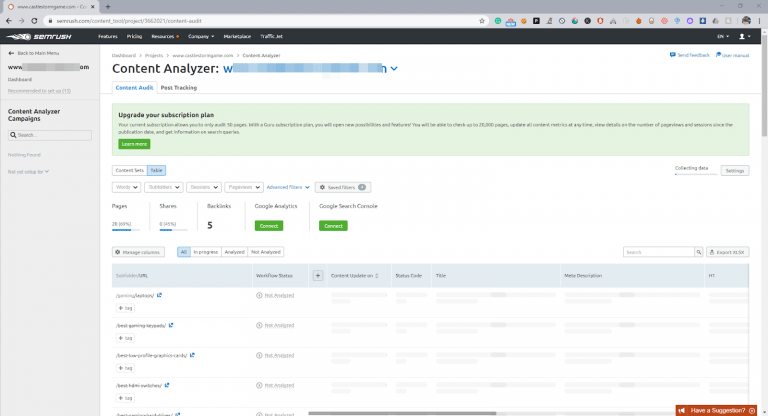The image size is (768, 416).
Task: Add a tag to /best-gaming-keypads/ row
Action: (x=125, y=338)
